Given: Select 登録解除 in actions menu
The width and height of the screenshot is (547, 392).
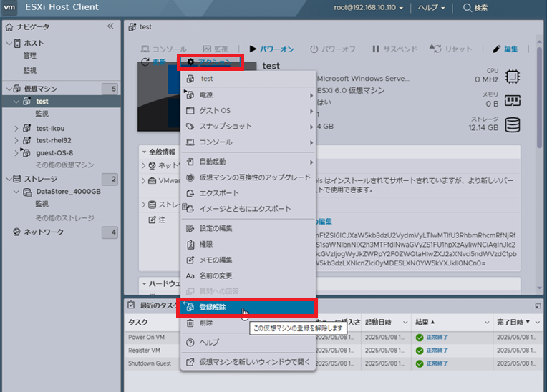Looking at the screenshot, I should coord(247,307).
